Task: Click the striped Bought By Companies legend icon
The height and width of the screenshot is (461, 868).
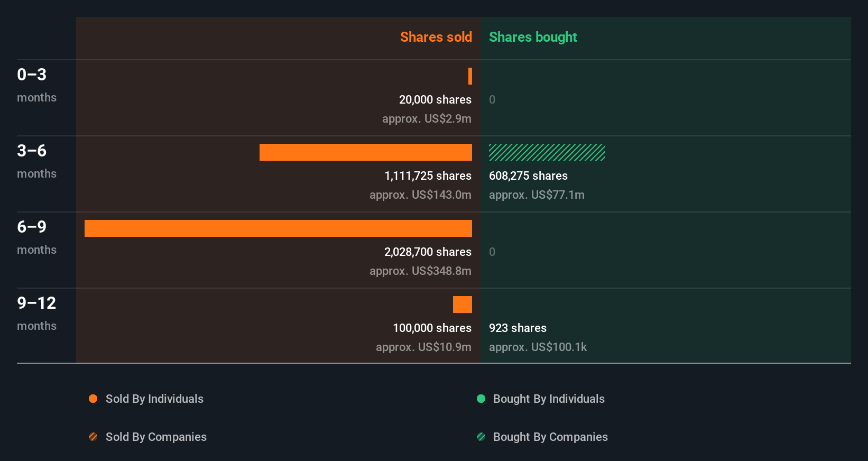Action: pyautogui.click(x=481, y=437)
